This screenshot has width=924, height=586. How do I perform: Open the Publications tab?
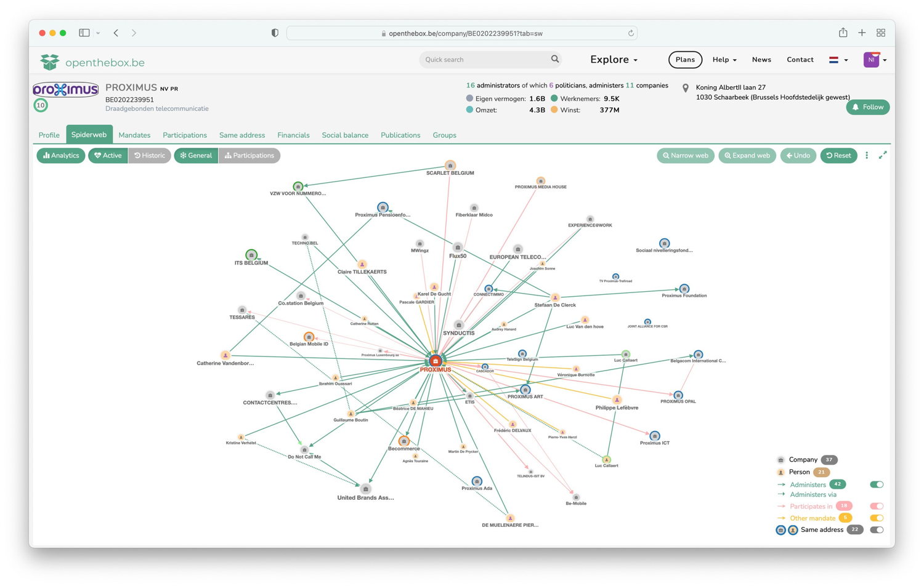click(x=400, y=135)
